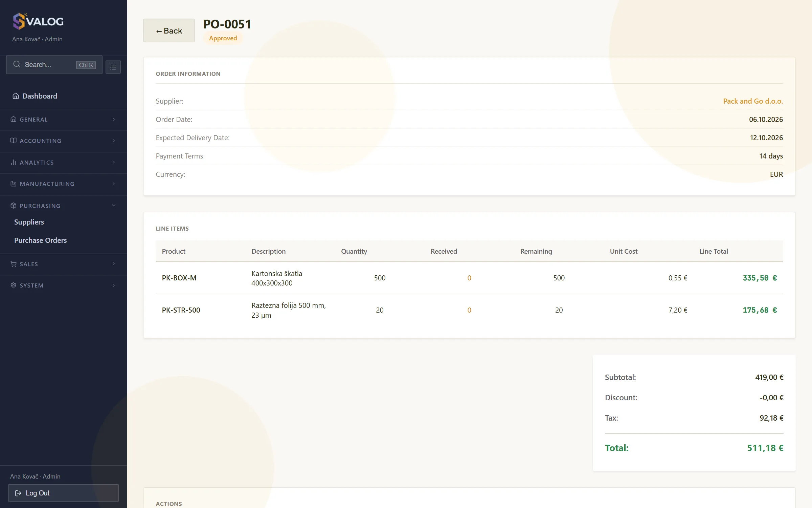Click the Approved status badge

223,38
